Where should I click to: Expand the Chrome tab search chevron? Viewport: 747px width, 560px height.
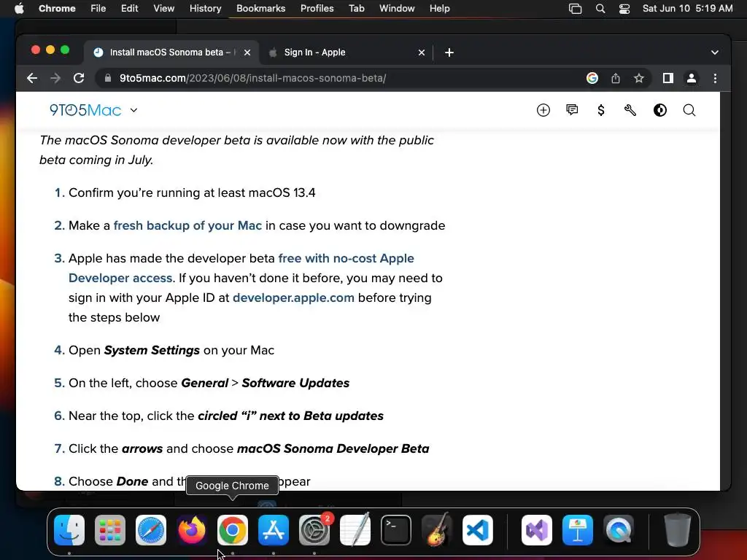point(714,52)
